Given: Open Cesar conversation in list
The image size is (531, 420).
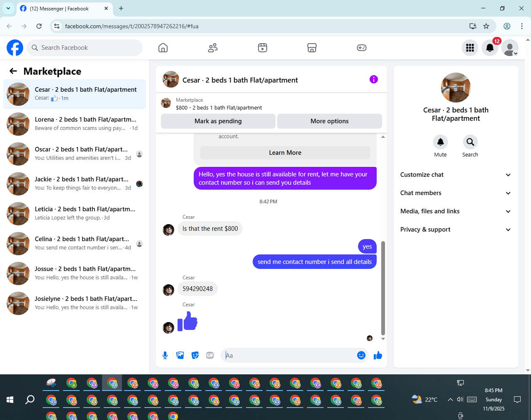Looking at the screenshot, I should point(75,94).
